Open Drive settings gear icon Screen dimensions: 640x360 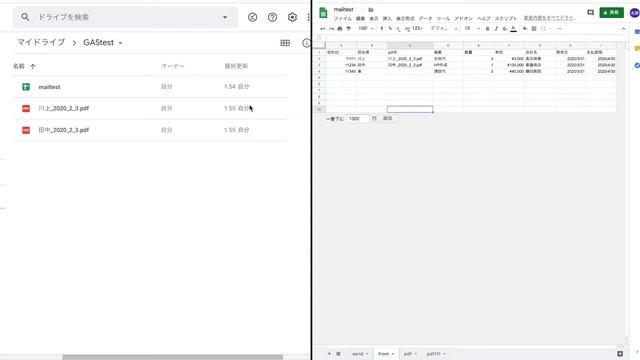point(292,17)
